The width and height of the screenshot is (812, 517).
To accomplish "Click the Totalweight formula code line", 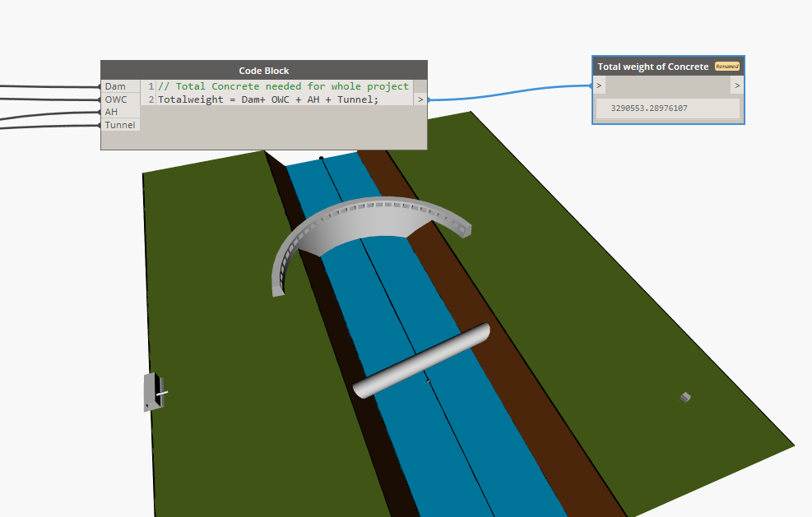I will point(268,99).
